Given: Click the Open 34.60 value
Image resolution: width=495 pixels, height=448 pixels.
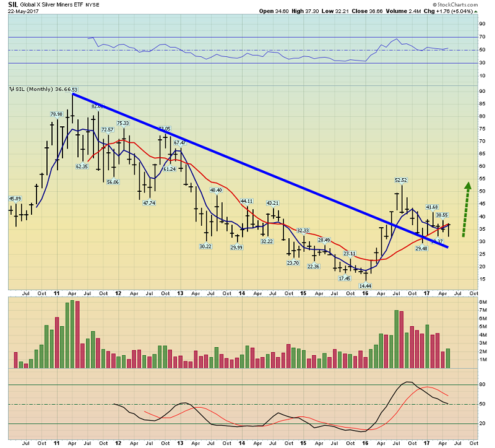Looking at the screenshot, I should tap(273, 11).
